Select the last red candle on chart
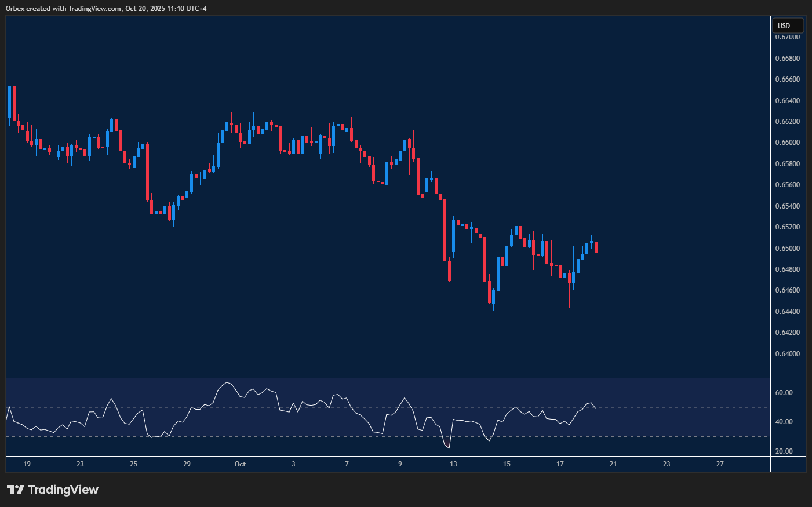 click(596, 247)
